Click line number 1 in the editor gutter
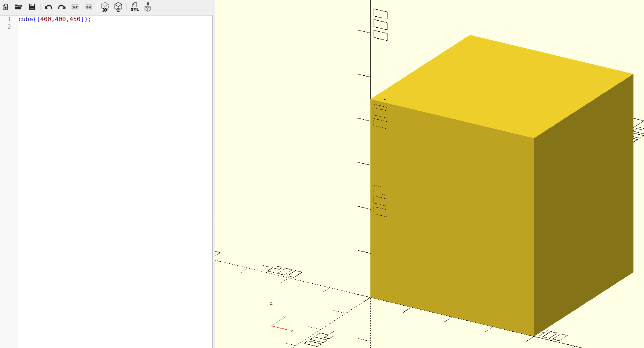 click(x=9, y=19)
